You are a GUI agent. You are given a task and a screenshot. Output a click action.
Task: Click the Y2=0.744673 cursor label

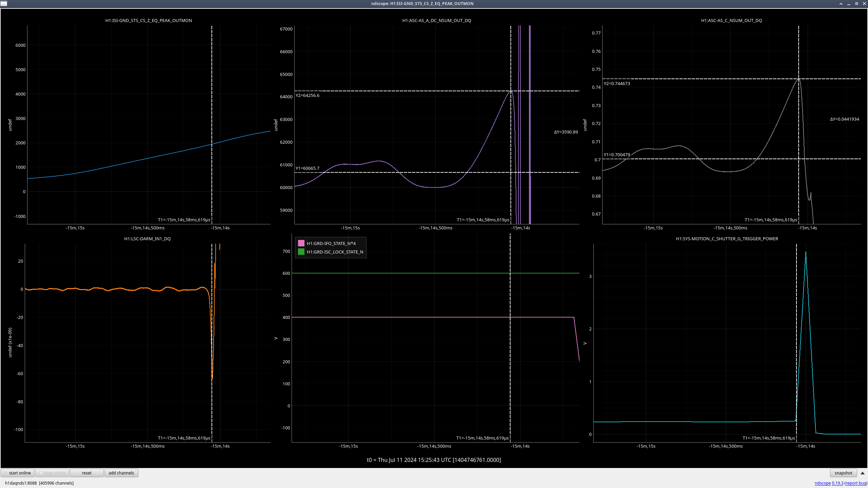click(617, 83)
